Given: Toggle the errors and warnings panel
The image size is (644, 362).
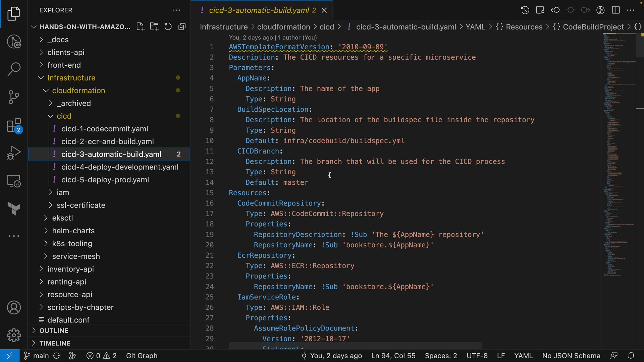Looking at the screenshot, I should click(102, 356).
